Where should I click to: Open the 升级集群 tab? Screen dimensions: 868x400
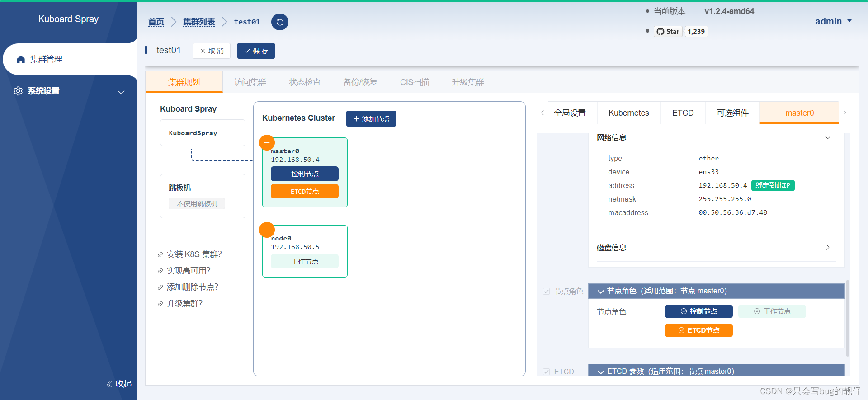[x=468, y=82]
